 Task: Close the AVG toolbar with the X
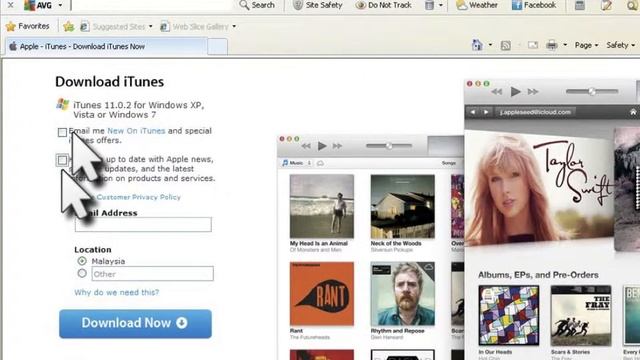[11, 5]
